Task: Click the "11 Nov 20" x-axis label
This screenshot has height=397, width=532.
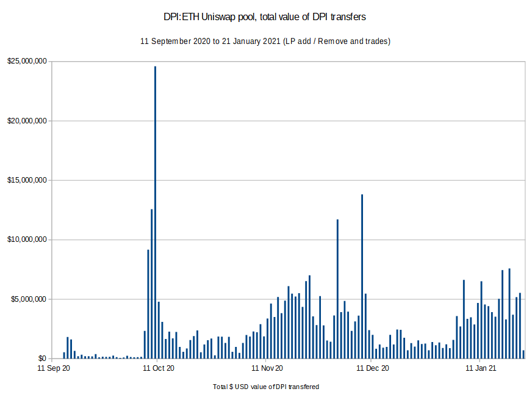Action: 267,368
